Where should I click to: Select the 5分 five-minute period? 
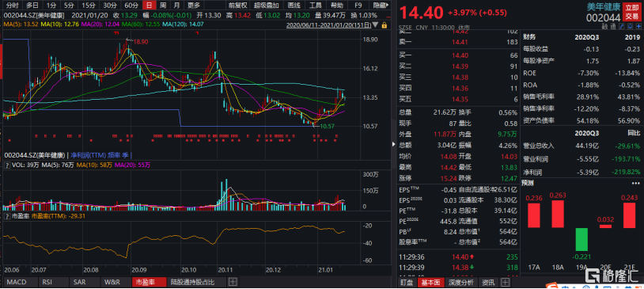(x=69, y=5)
